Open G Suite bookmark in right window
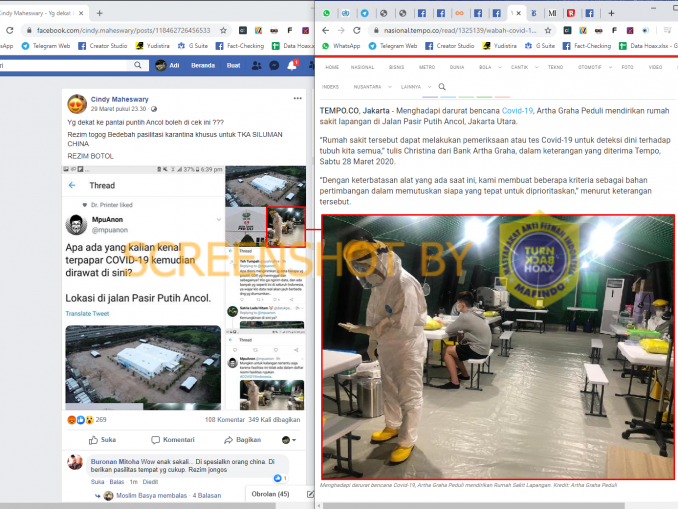Screen dimensions: 678x509 540,46
